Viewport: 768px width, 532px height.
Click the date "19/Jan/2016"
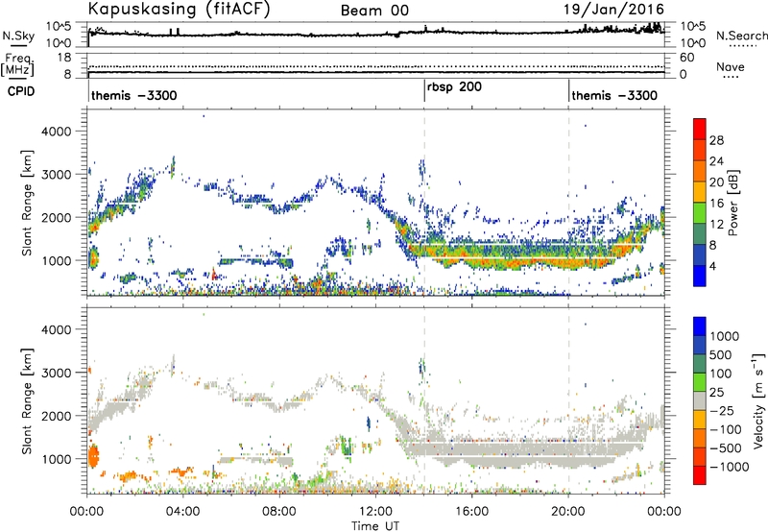[x=614, y=9]
